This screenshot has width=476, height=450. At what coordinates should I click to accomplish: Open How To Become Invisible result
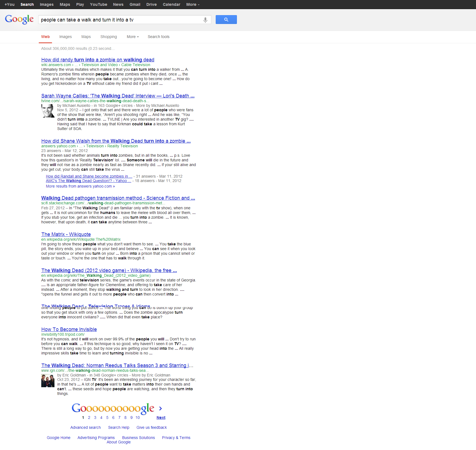click(x=69, y=329)
